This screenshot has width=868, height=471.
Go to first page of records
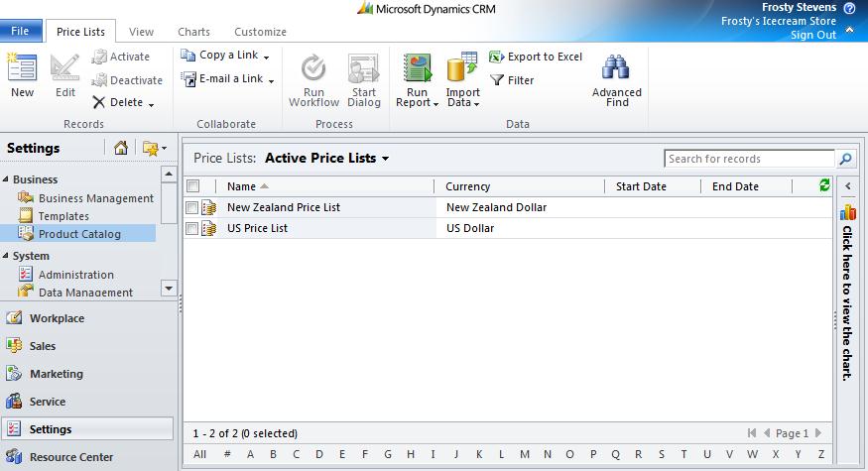pyautogui.click(x=751, y=432)
